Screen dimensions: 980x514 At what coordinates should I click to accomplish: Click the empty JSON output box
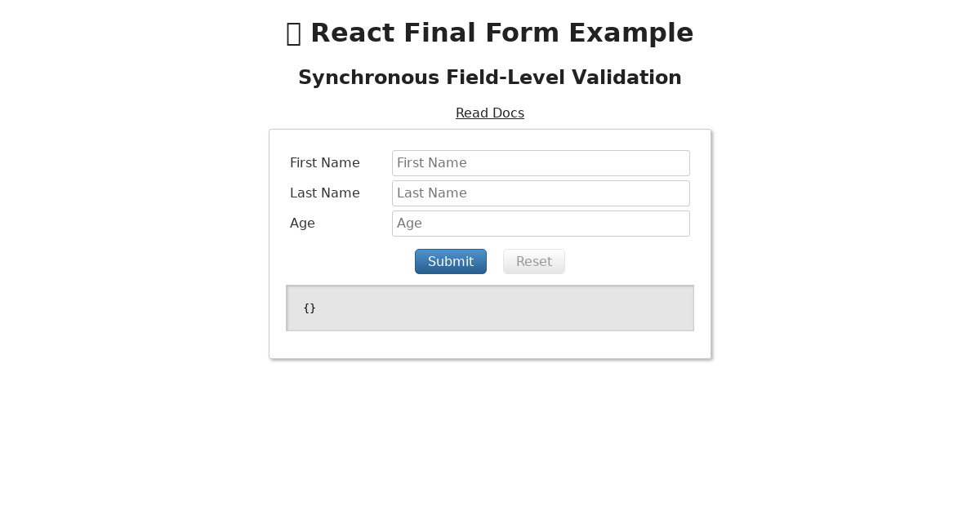coord(490,308)
